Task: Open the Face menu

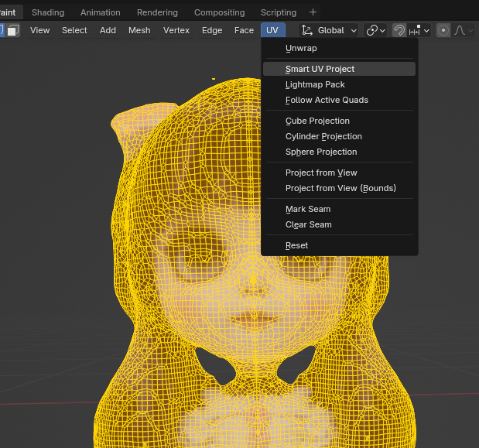Action: point(244,30)
